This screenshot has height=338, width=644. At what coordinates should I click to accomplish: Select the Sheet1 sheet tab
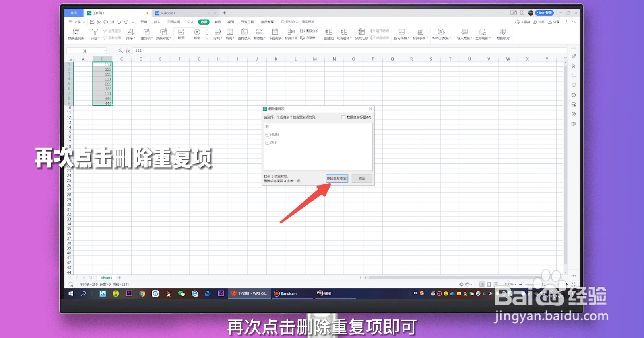[106, 278]
